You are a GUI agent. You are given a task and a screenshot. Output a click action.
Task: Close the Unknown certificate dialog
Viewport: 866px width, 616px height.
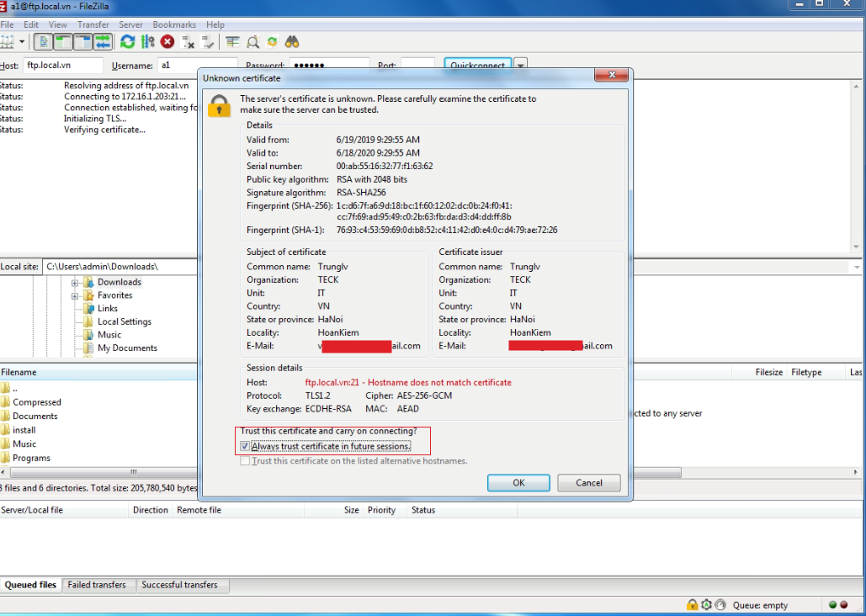(x=611, y=75)
